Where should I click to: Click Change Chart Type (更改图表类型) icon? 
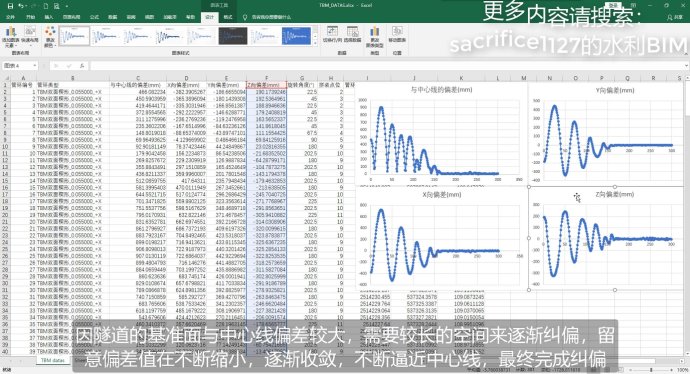[374, 36]
